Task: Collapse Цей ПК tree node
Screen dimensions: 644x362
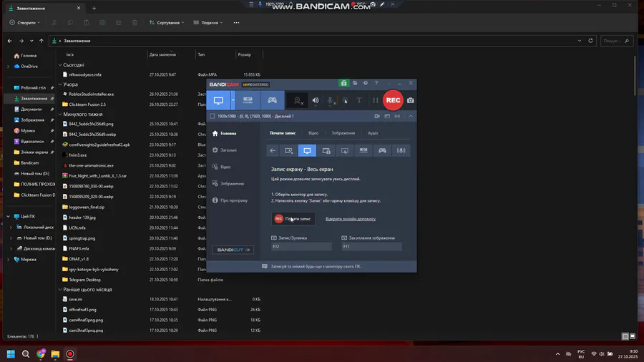Action: click(x=8, y=216)
